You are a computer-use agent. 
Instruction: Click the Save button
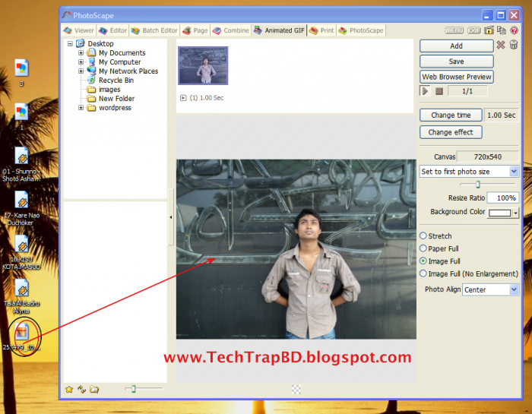(x=456, y=62)
